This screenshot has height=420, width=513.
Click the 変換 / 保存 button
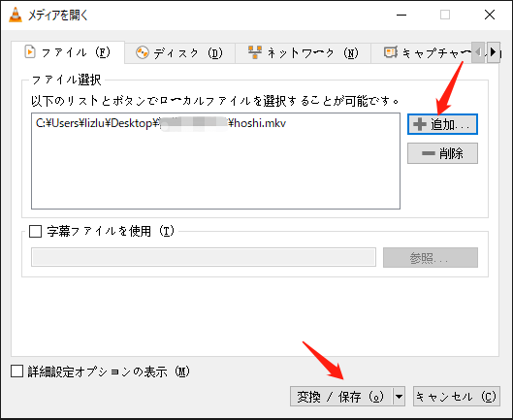click(341, 397)
